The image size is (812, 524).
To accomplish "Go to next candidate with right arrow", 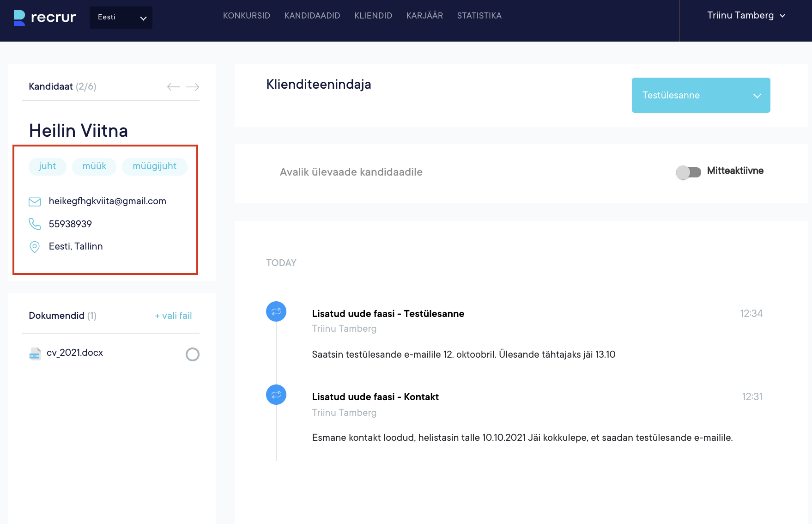I will pos(193,87).
